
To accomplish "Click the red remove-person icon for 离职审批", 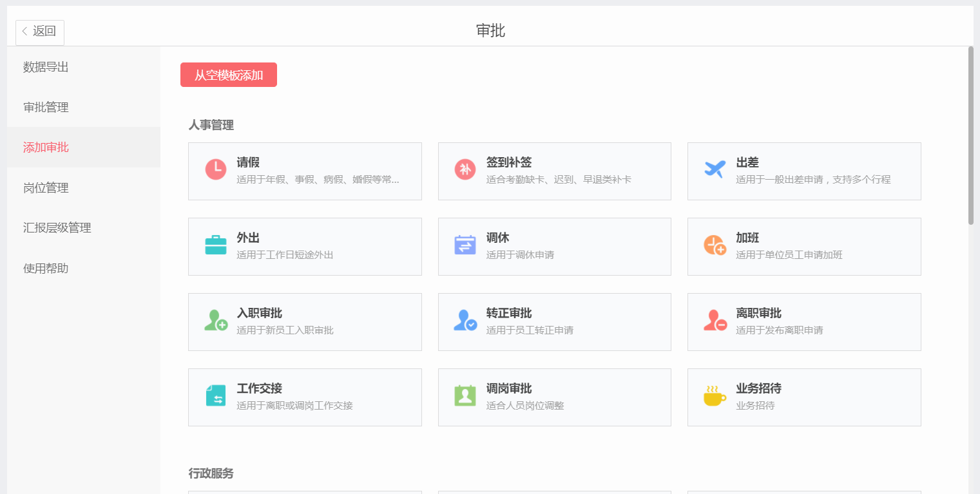I will 715,320.
